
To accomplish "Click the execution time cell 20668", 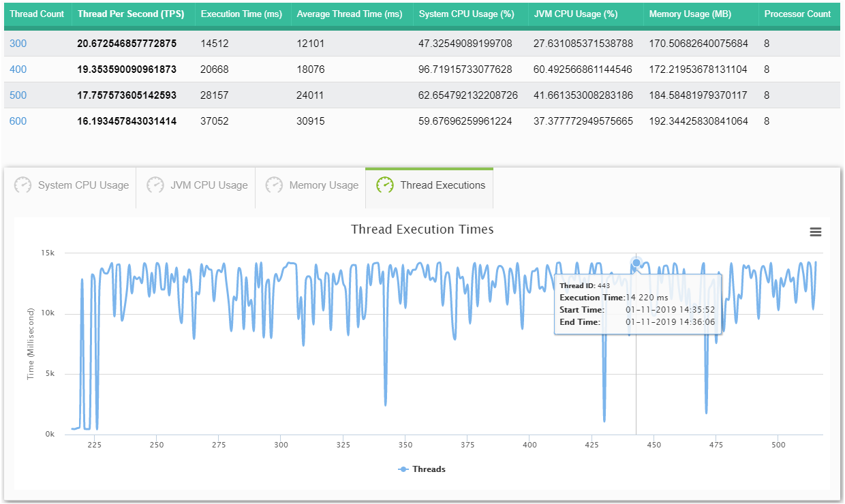I will [215, 69].
